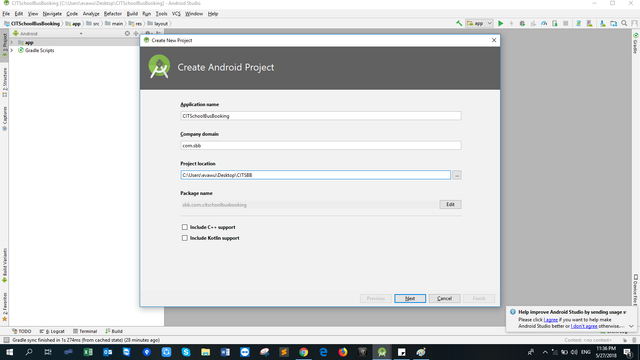Screen dimensions: 640x360
Task: Open the Captures side panel
Action: point(4,119)
